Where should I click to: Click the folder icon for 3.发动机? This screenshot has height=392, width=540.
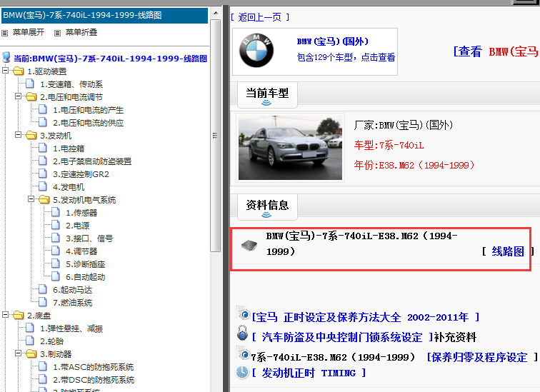(x=31, y=135)
